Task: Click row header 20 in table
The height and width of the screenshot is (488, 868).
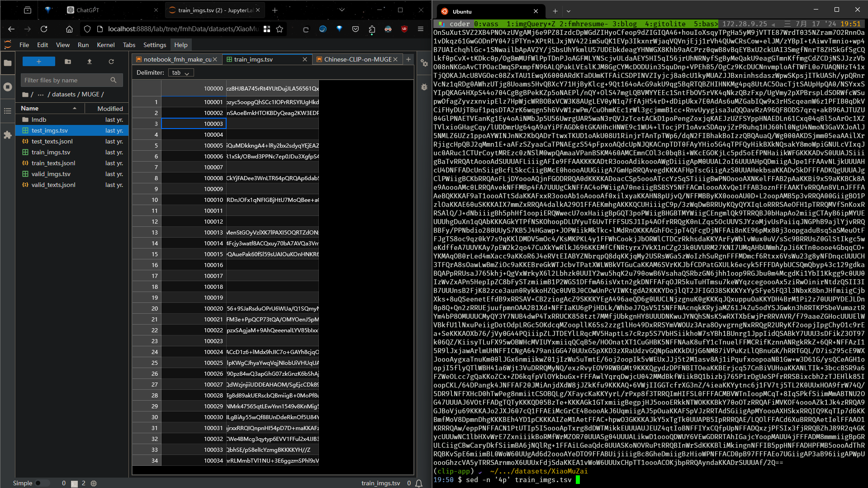Action: click(x=147, y=308)
